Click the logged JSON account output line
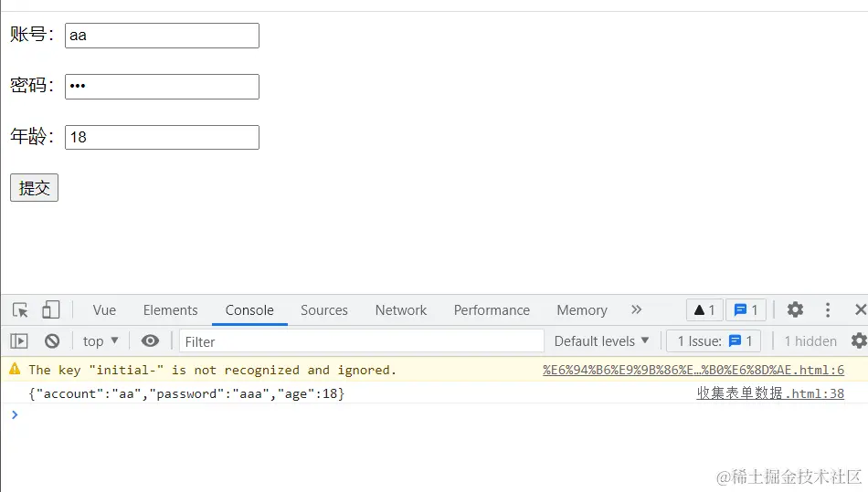The image size is (868, 492). click(x=186, y=393)
